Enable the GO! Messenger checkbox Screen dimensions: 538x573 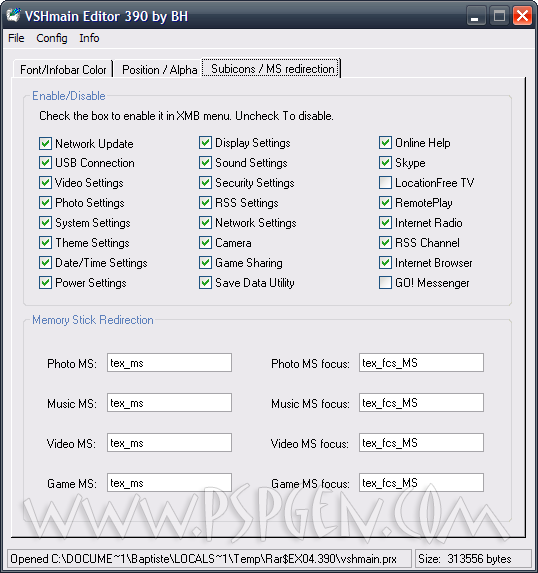click(385, 282)
